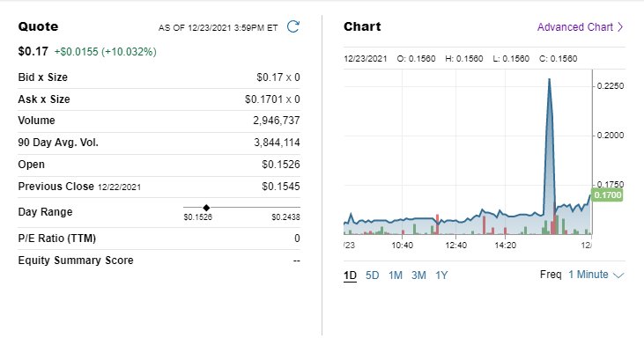Click the Advanced Chart chevron arrow
The height and width of the screenshot is (345, 644).
click(620, 27)
